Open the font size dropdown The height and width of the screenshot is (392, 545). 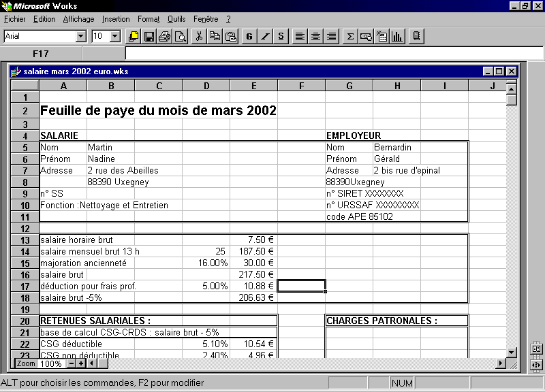(114, 37)
